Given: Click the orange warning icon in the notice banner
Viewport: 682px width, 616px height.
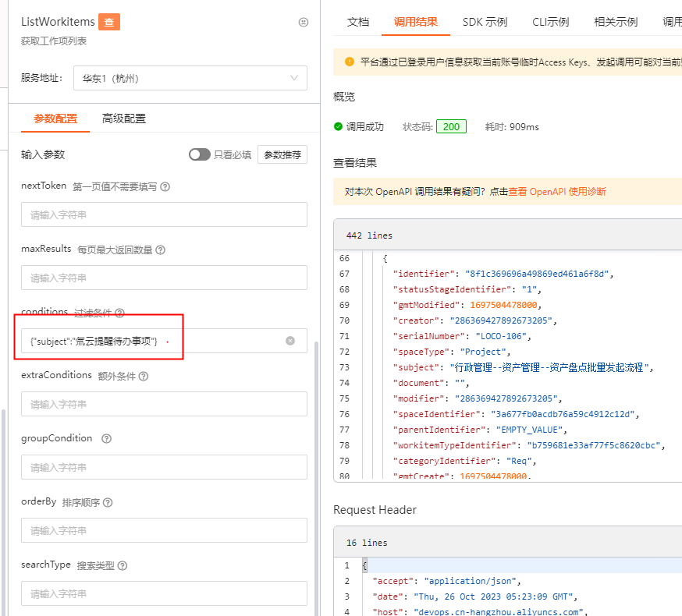Looking at the screenshot, I should pos(350,62).
